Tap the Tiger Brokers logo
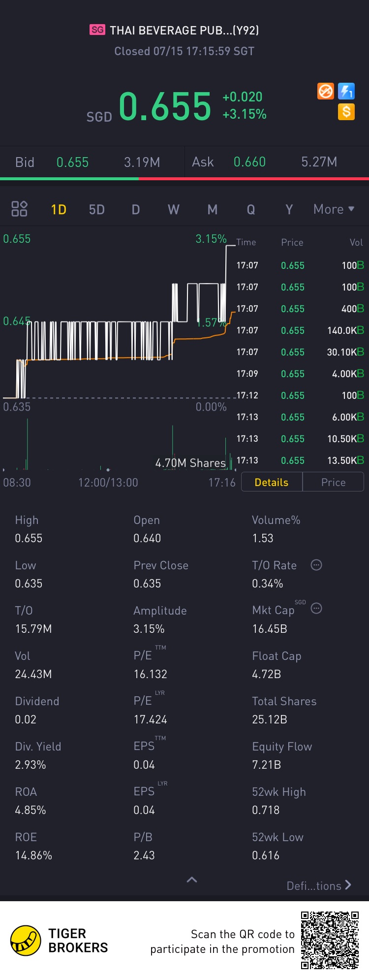 26,940
